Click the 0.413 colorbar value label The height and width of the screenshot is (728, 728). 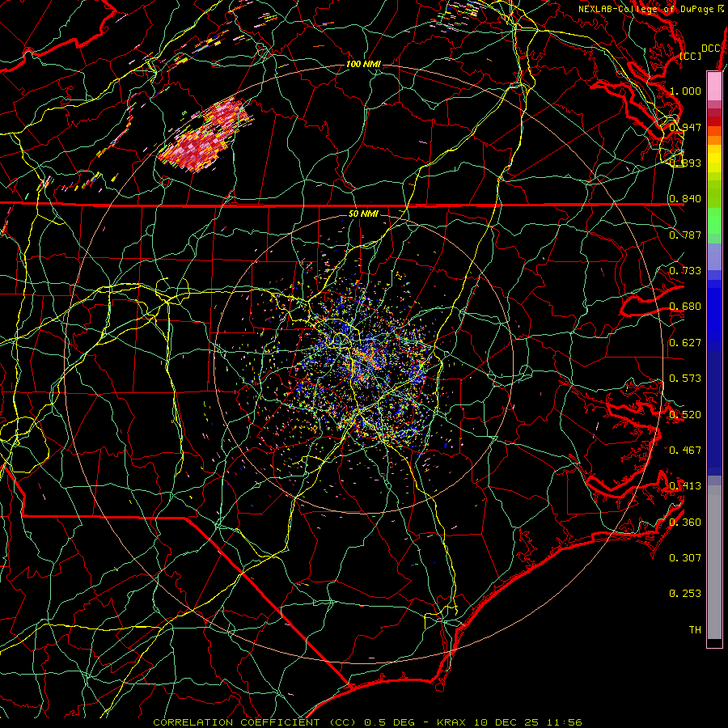tap(685, 486)
